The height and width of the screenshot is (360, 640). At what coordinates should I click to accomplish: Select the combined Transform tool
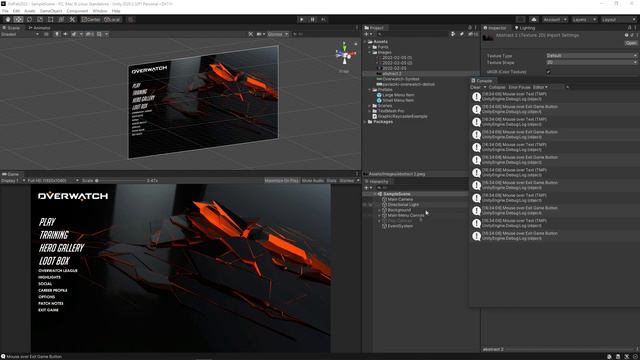(x=61, y=19)
